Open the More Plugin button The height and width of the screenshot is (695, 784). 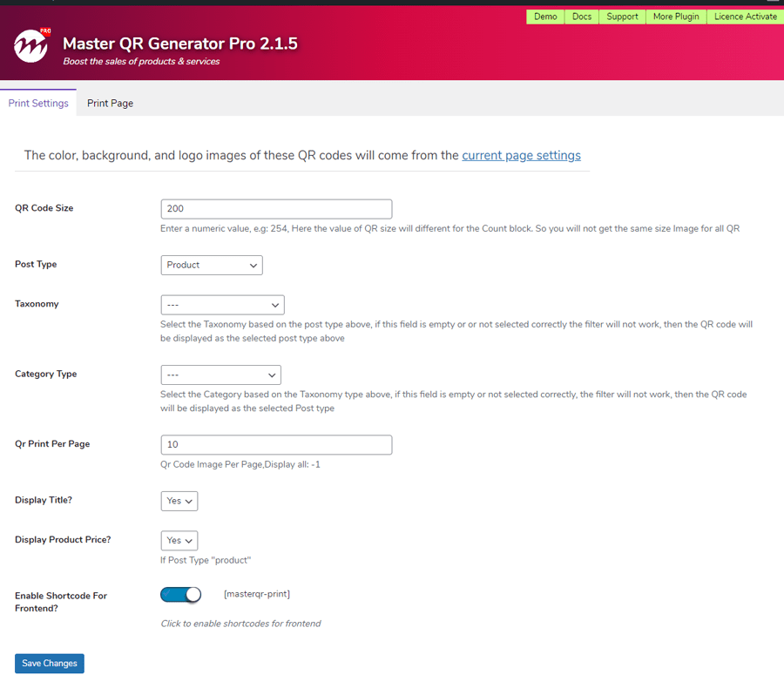tap(676, 17)
